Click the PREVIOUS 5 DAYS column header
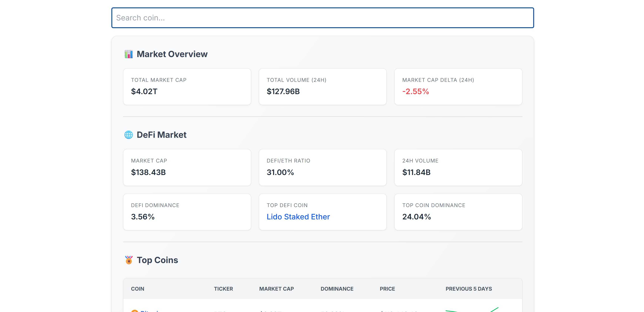Screen dimensions: 644x312 click(468, 289)
